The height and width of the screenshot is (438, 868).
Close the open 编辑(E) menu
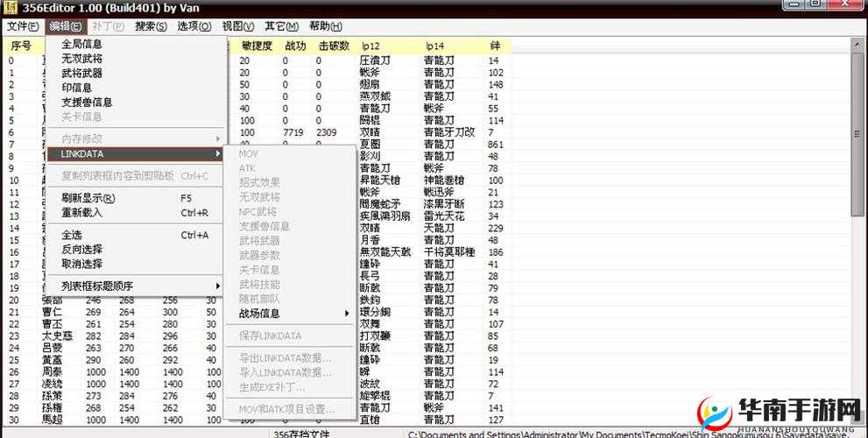coord(66,26)
